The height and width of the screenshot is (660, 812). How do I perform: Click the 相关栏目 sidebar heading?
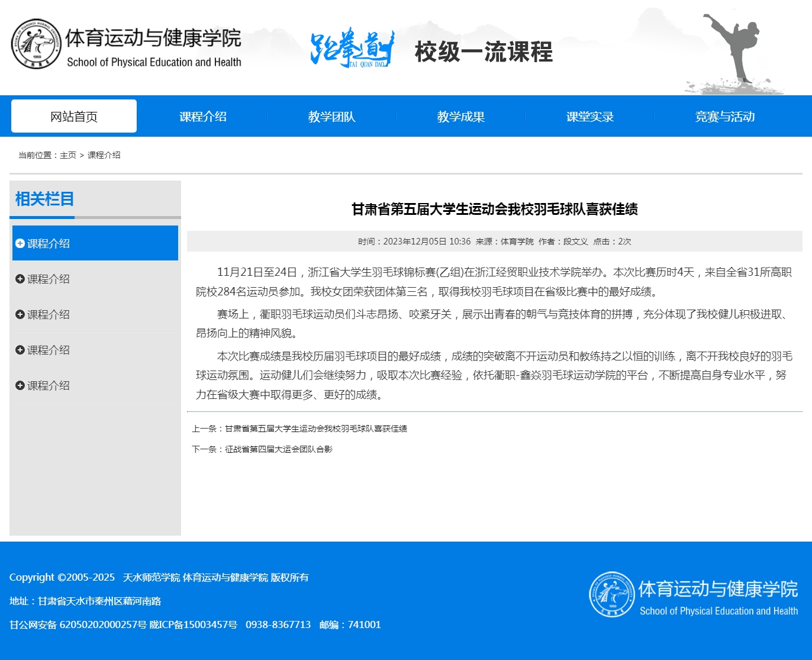coord(44,199)
